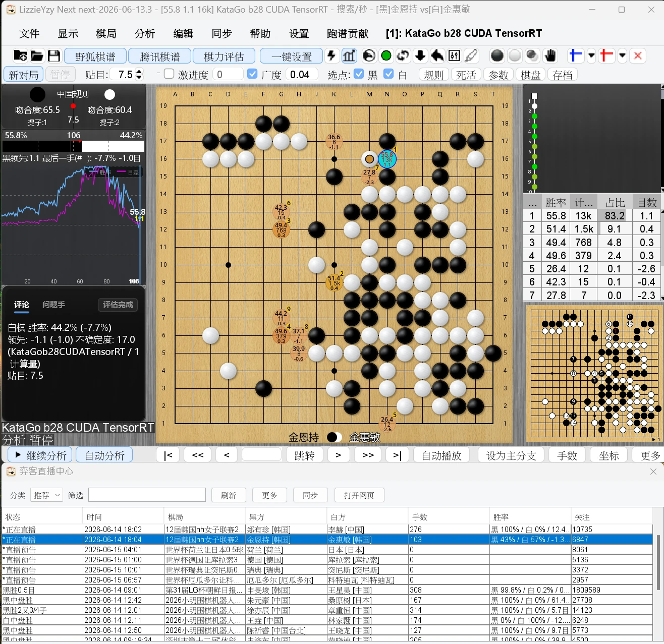Open a game record with the folder icon
This screenshot has width=664, height=644.
37,55
